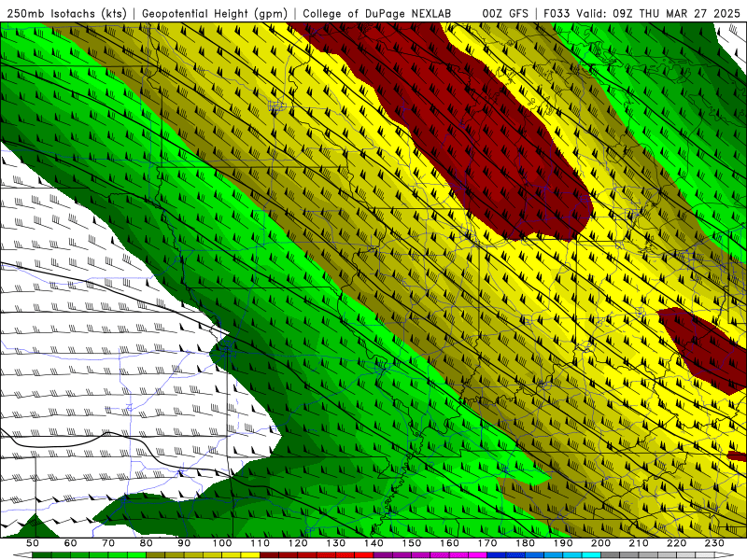The width and height of the screenshot is (747, 560).
Task: Click the 220 label on the legend scale
Action: coord(676,543)
